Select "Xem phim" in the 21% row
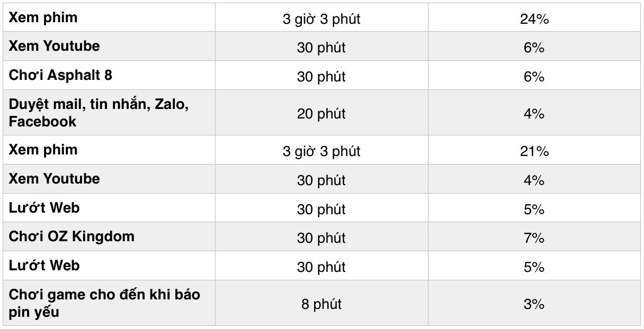This screenshot has height=329, width=644. [x=43, y=150]
